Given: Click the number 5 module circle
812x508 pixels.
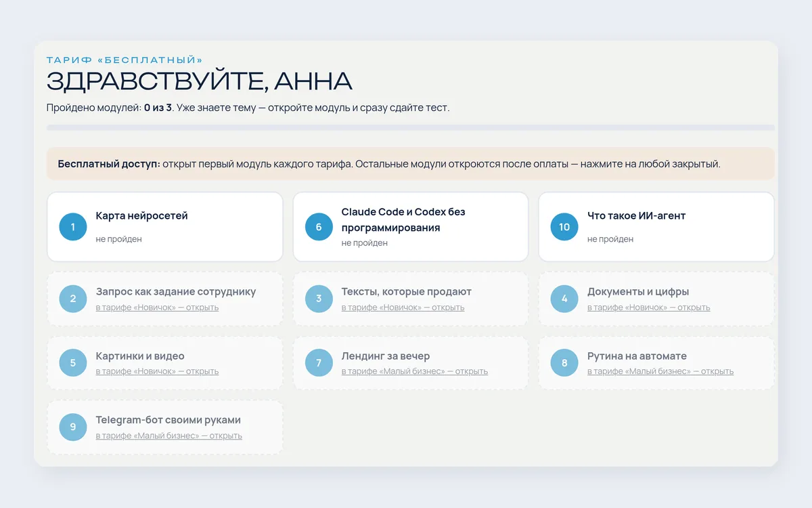Looking at the screenshot, I should pyautogui.click(x=73, y=363).
